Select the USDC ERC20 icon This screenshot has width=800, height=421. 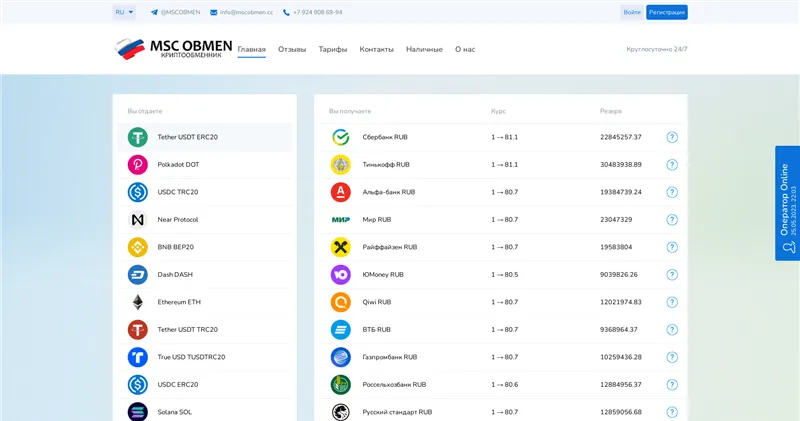click(x=137, y=385)
